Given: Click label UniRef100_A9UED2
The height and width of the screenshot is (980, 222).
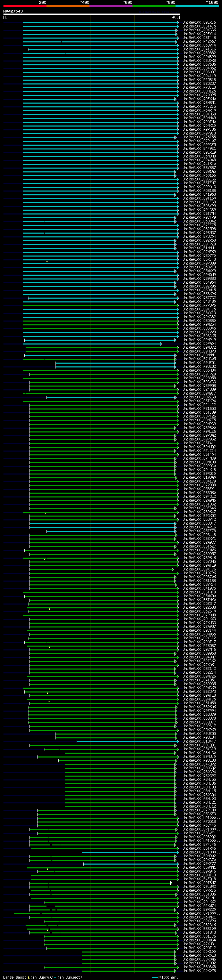Looking at the screenshot, I should pos(199,367).
